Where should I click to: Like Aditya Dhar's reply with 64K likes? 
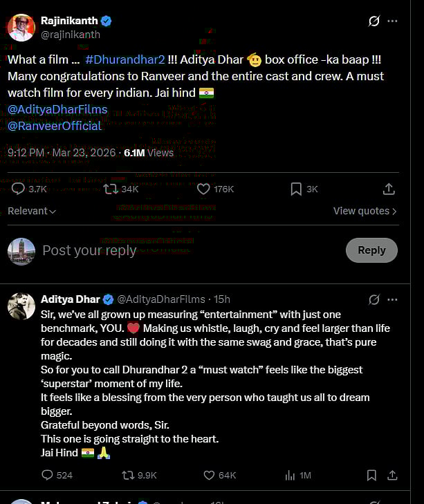point(209,475)
